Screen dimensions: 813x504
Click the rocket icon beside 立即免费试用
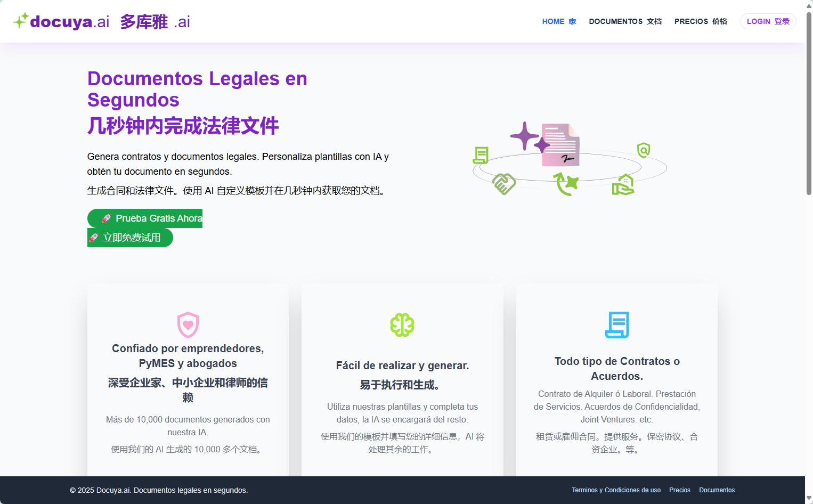[94, 238]
